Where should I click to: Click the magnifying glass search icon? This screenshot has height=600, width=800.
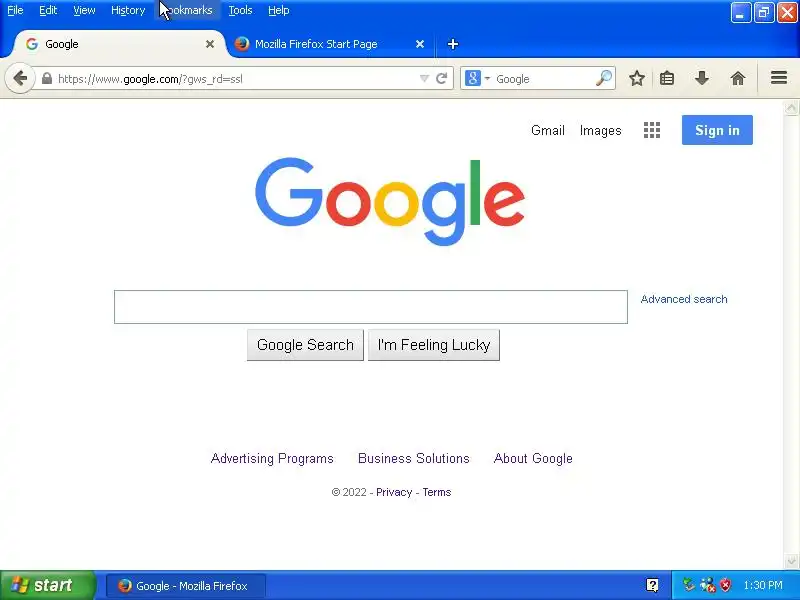tap(604, 78)
